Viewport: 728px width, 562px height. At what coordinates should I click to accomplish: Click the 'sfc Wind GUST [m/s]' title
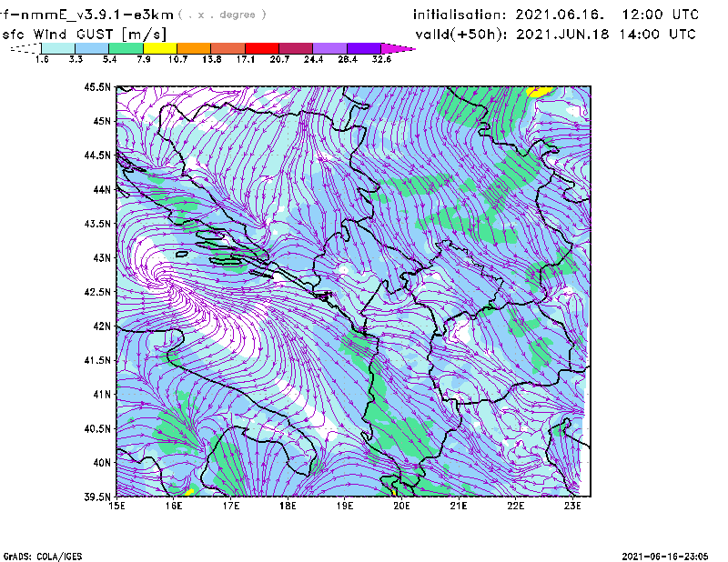(x=84, y=35)
